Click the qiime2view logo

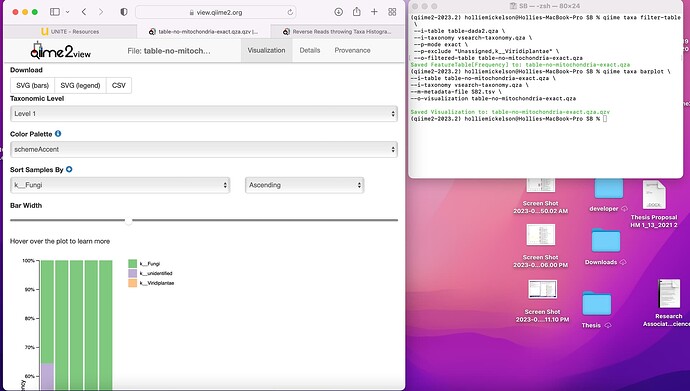[x=60, y=51]
